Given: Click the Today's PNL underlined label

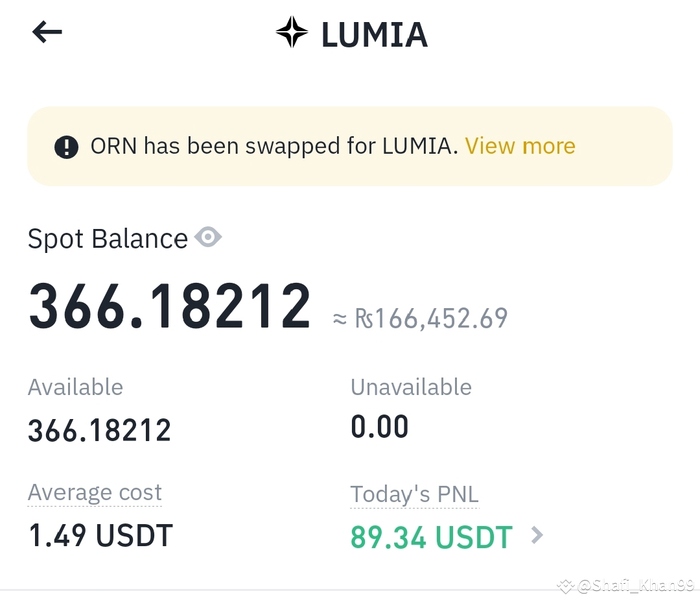Looking at the screenshot, I should [414, 494].
